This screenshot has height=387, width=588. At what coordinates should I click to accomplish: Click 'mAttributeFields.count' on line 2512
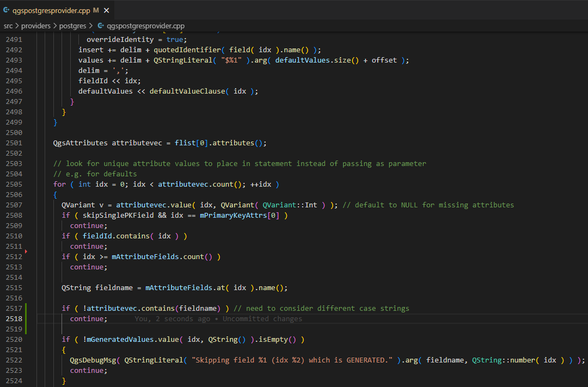tap(158, 256)
